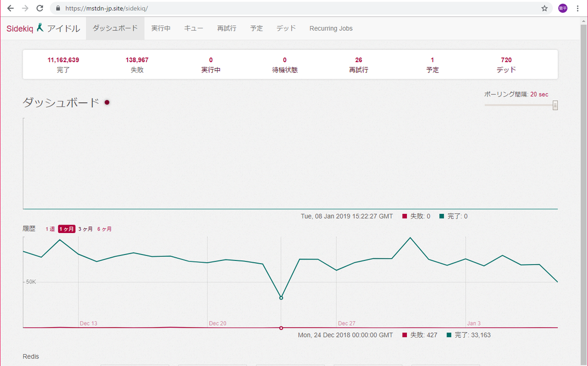Switch to the 再試行 tab
Image resolution: width=588 pixels, height=366 pixels.
pyautogui.click(x=227, y=28)
